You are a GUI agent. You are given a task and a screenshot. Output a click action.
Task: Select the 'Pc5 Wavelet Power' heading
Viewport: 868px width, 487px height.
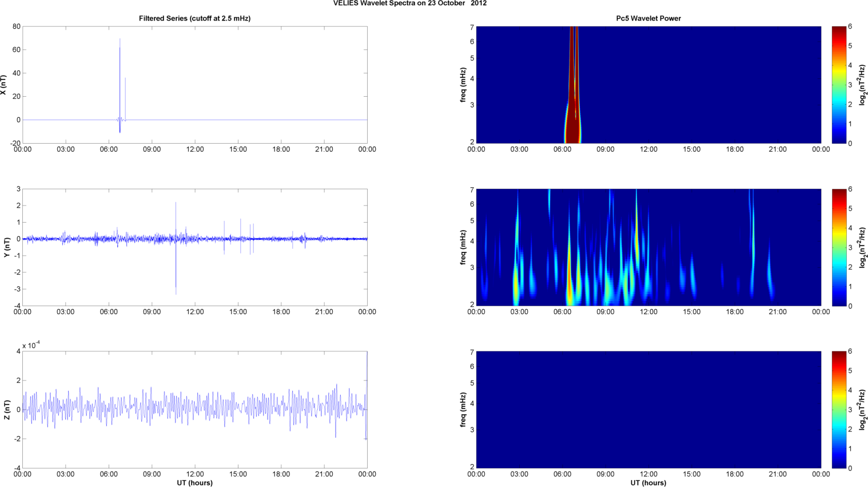pyautogui.click(x=648, y=18)
